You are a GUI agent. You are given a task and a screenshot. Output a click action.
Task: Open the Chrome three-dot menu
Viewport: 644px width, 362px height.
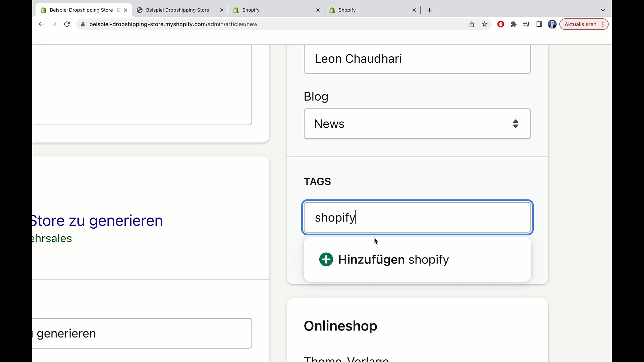(603, 24)
